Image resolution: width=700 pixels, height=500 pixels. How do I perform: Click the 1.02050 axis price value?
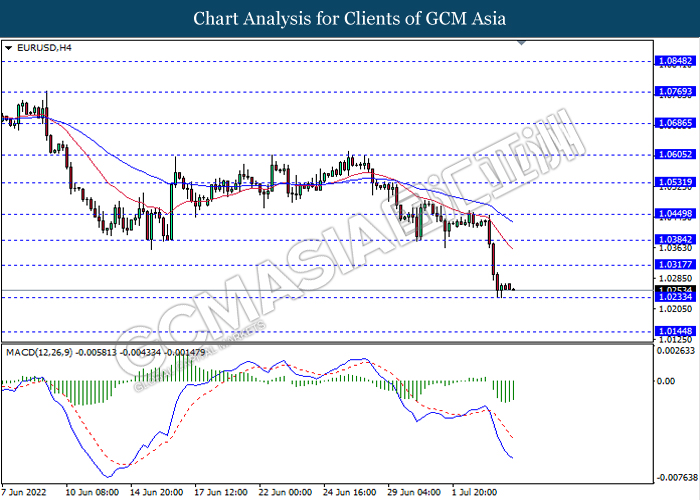point(675,309)
